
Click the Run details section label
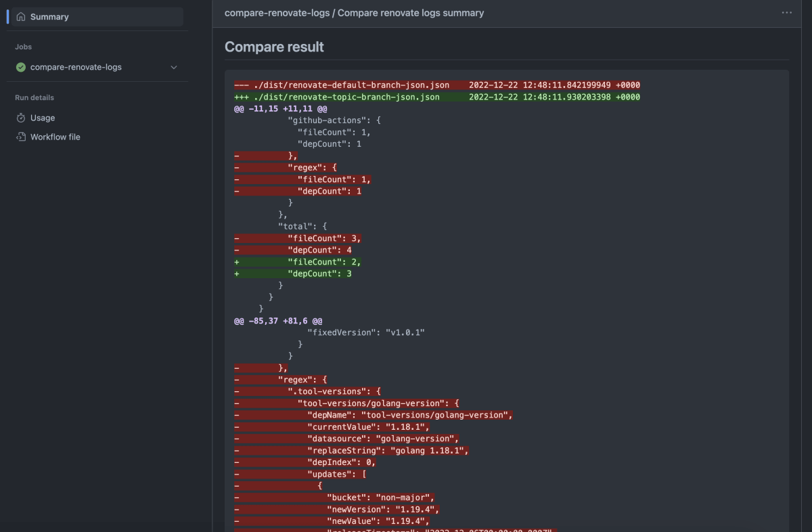tap(35, 97)
